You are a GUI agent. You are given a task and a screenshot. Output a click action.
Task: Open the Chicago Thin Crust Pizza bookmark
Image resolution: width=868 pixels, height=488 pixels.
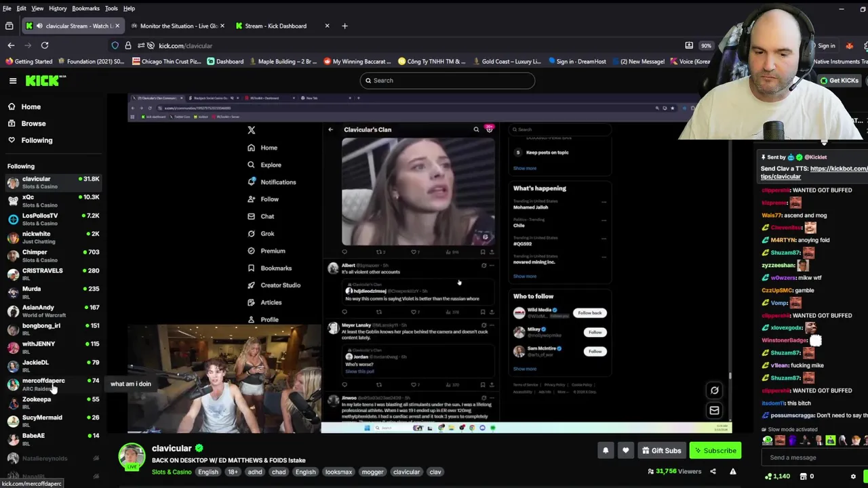point(166,62)
